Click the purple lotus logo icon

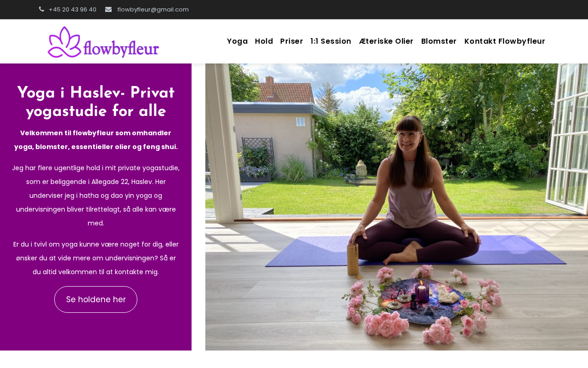click(64, 42)
